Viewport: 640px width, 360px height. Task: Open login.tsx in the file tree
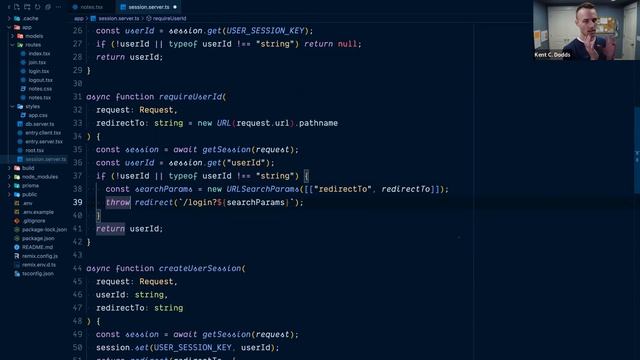tap(39, 71)
